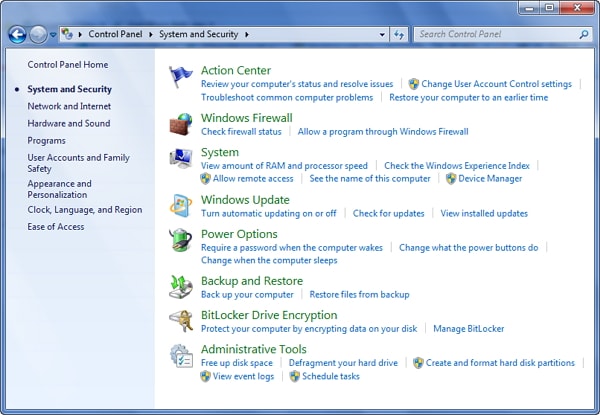The image size is (600, 415).
Task: Click the Power Options battery icon
Action: [x=181, y=241]
